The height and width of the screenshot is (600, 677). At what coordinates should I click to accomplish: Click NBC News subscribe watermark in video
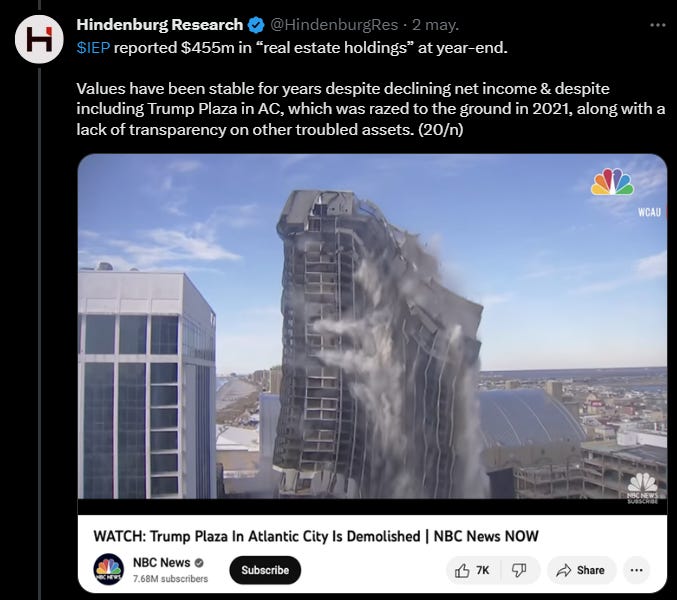[x=642, y=488]
